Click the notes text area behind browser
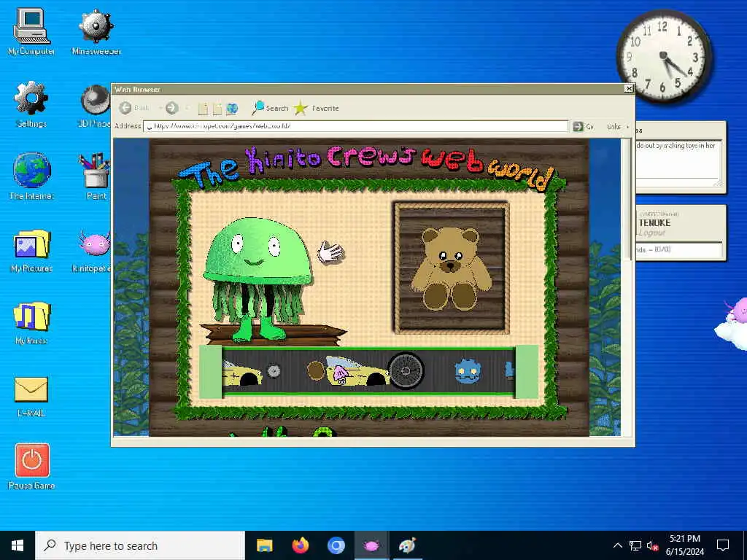This screenshot has width=747, height=560. tap(678, 163)
